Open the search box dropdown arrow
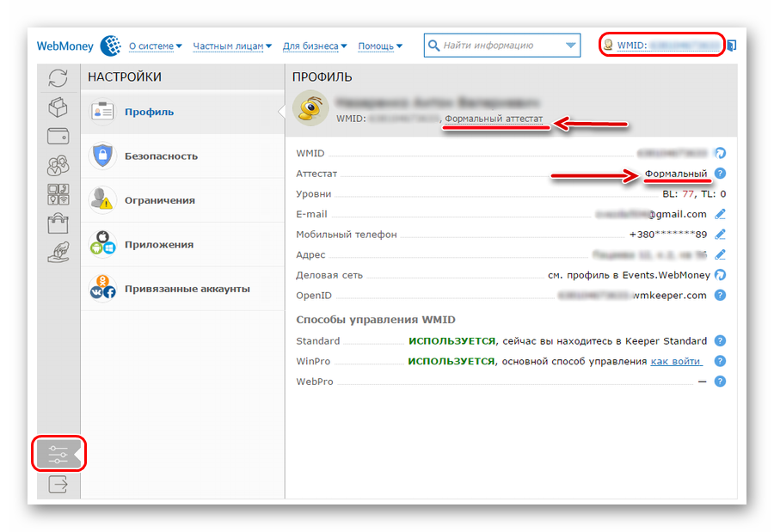Image resolution: width=774 pixels, height=532 pixels. tap(570, 46)
